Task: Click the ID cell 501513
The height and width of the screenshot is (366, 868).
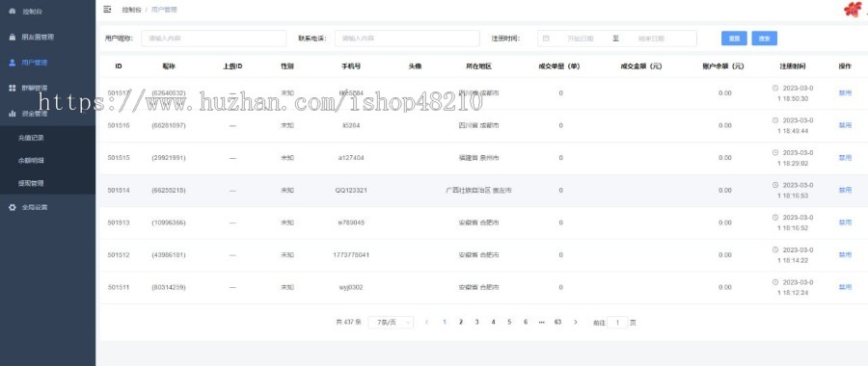Action: point(119,222)
